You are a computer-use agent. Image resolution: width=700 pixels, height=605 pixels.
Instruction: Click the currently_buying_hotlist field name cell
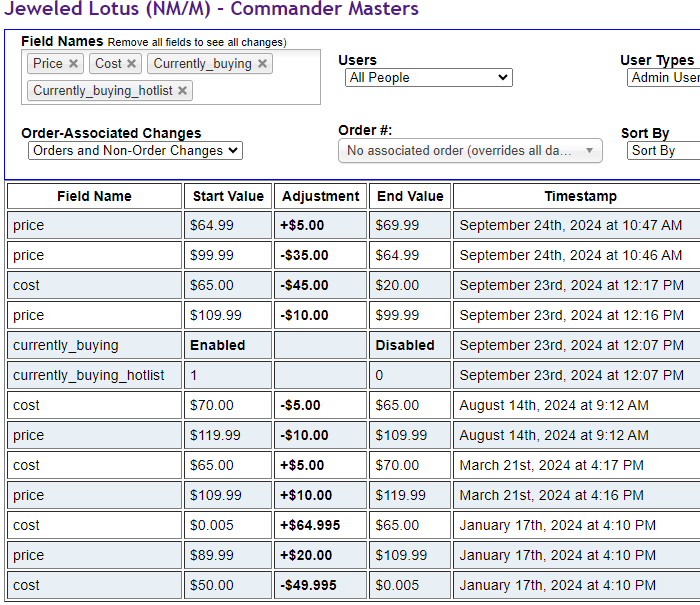click(94, 375)
